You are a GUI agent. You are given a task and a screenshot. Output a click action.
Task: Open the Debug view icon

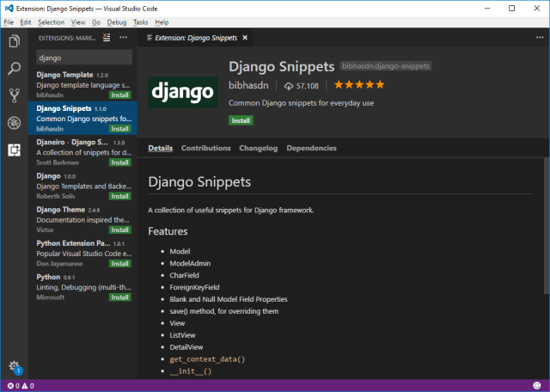[x=14, y=123]
